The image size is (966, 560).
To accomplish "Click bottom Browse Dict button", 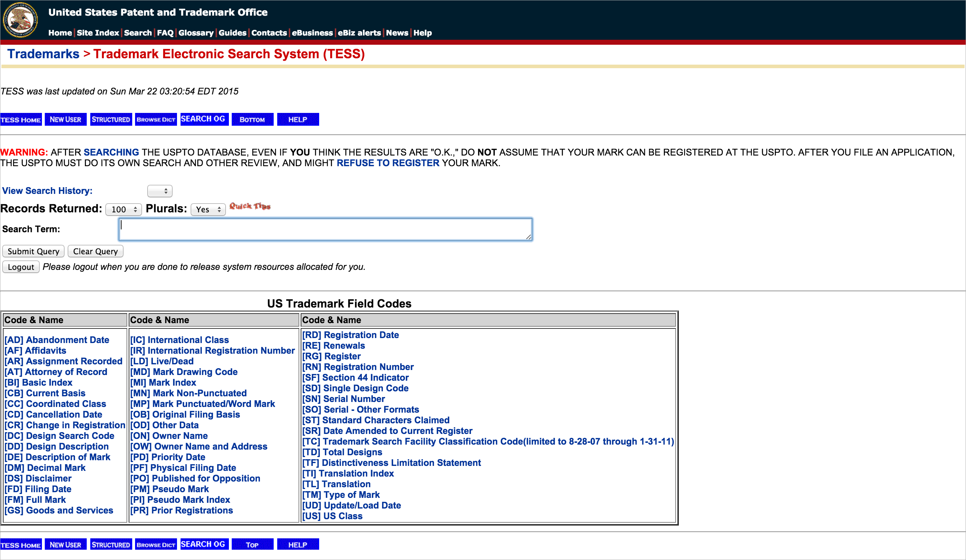I will coord(156,544).
